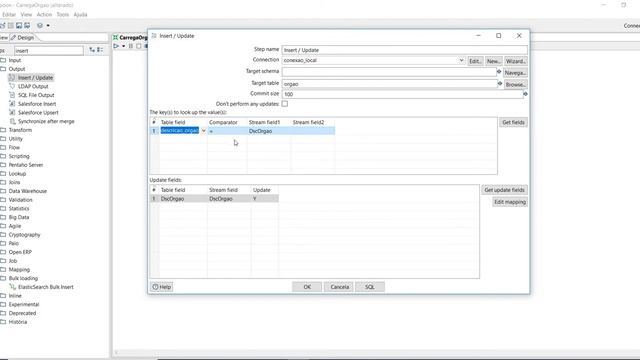Screen dimensions: 640x360
Task: Expand the Transform folder
Action: tap(3, 130)
